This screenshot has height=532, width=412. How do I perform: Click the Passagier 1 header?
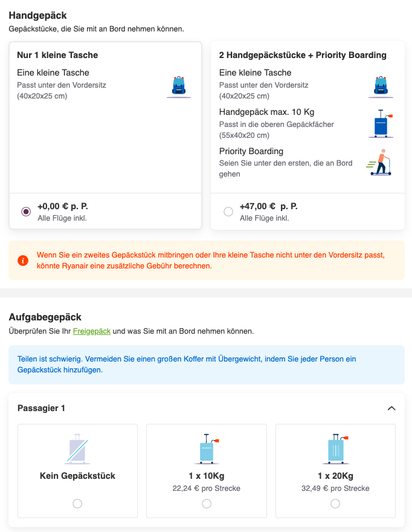tap(41, 408)
